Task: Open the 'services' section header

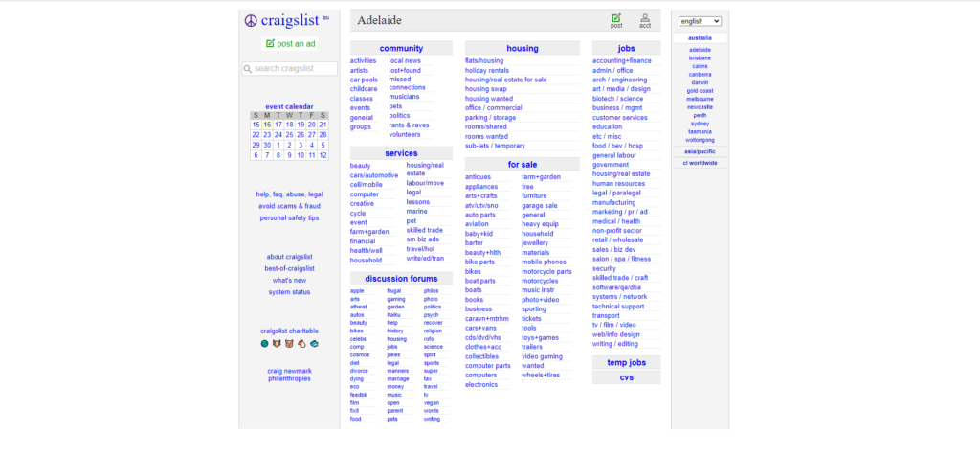Action: [x=401, y=153]
